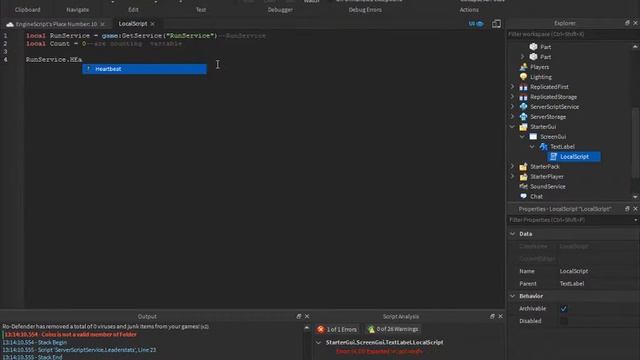Click the StarterPack icon
The image size is (640, 360).
pyautogui.click(x=523, y=167)
